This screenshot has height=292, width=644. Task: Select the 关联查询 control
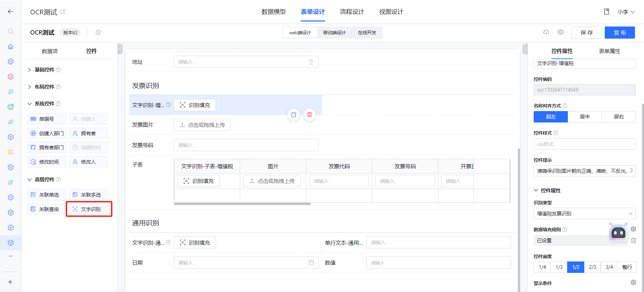47,209
